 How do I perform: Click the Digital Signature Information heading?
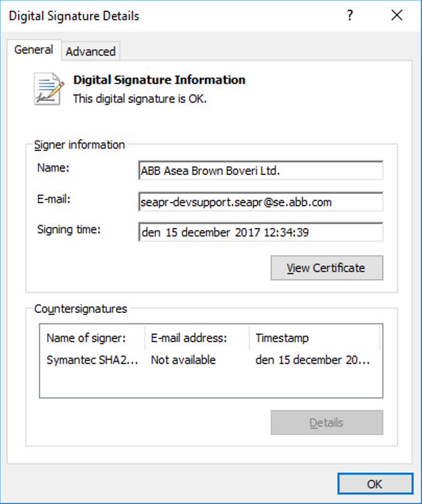coord(159,79)
